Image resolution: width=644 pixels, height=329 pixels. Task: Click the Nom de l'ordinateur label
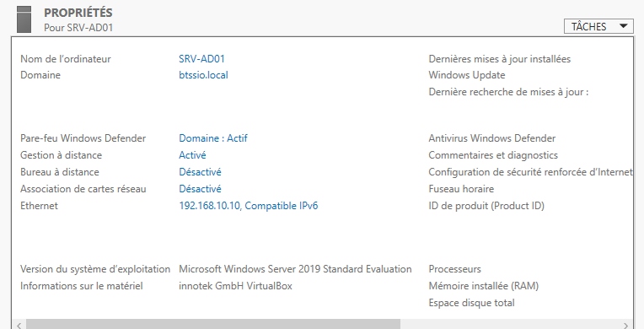click(x=66, y=59)
